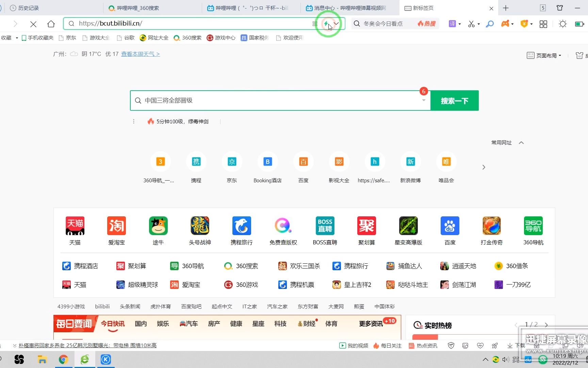Click the 热搜 hot search badge
The image size is (588, 368).
427,24
